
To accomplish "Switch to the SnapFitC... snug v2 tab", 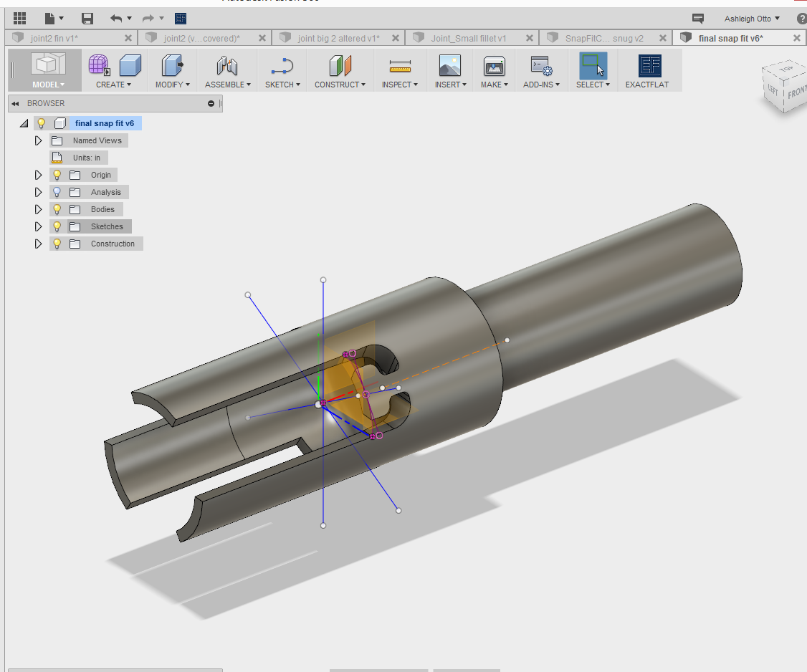I will [604, 38].
